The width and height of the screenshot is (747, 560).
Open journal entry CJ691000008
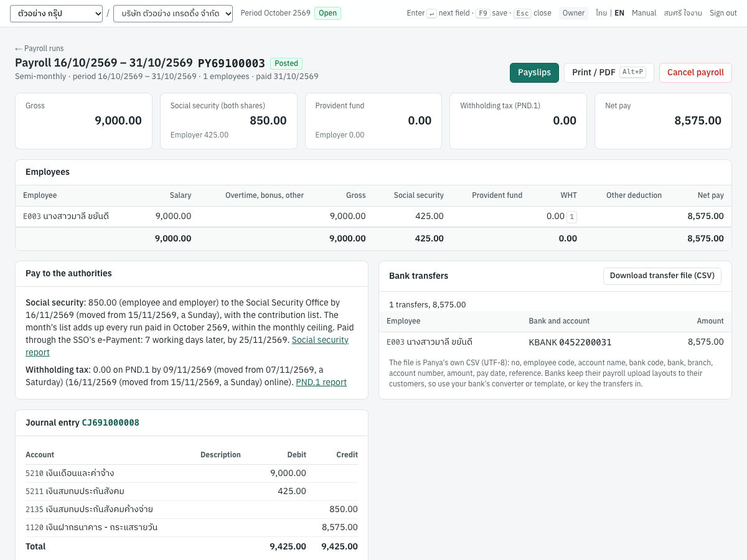(111, 422)
